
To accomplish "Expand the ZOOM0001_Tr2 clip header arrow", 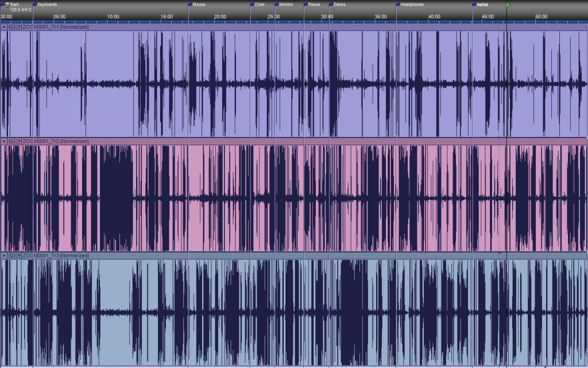I will (4, 141).
